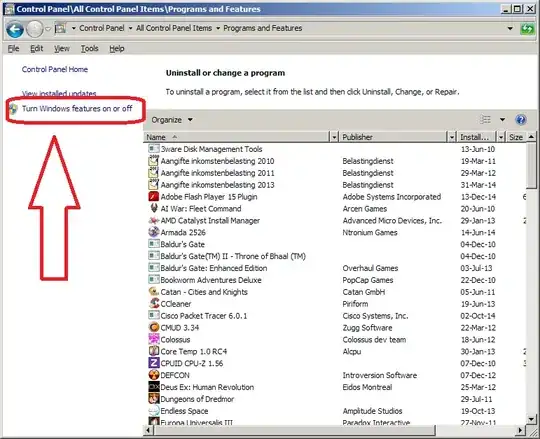Open the Publisher column filter dropdown
Viewport: 540px width, 439px height.
[x=451, y=137]
